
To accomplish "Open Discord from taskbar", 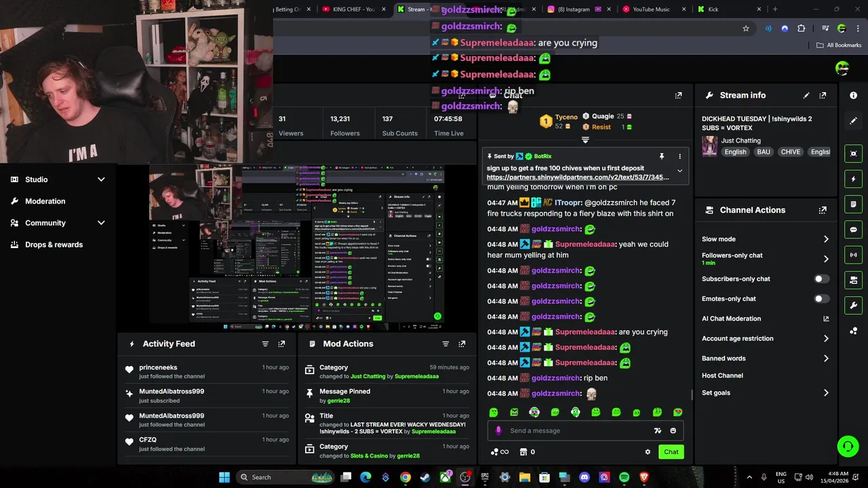I will click(x=585, y=477).
